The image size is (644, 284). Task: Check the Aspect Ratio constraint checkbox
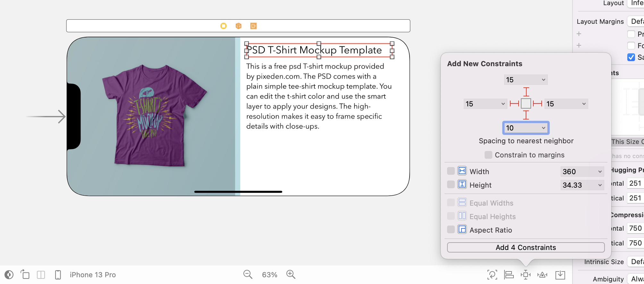[451, 229]
